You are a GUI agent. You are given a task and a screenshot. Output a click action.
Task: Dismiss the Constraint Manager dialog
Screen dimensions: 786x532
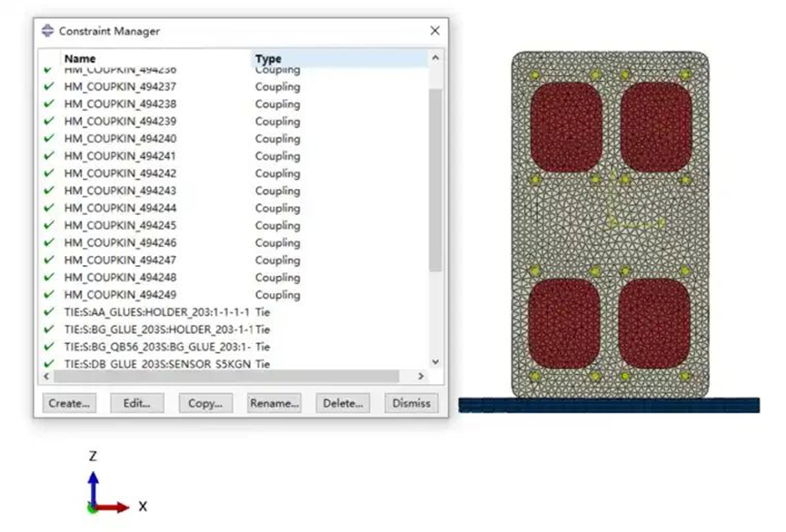point(412,403)
